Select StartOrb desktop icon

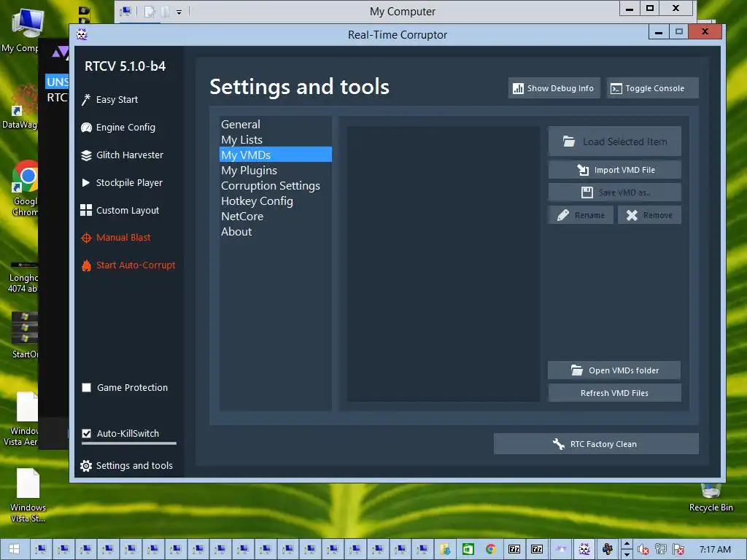(25, 334)
